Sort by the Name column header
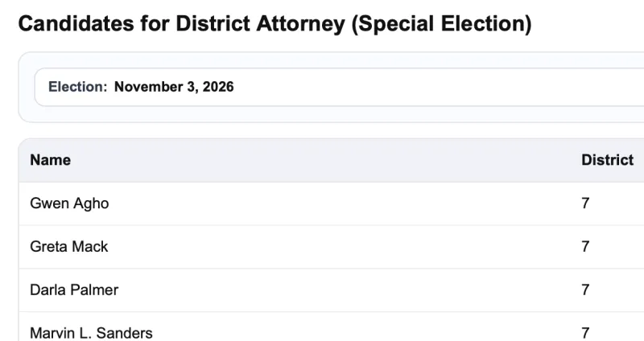This screenshot has height=341, width=644. pos(50,159)
